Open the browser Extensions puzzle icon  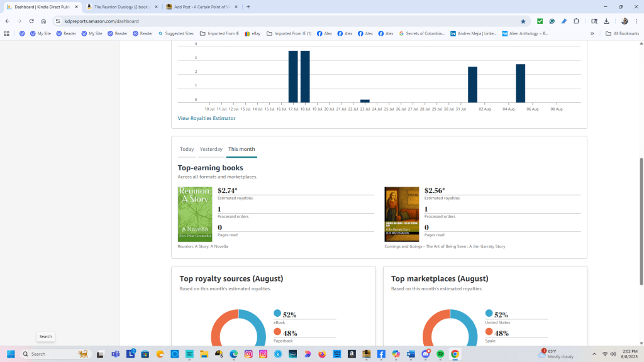click(x=577, y=21)
